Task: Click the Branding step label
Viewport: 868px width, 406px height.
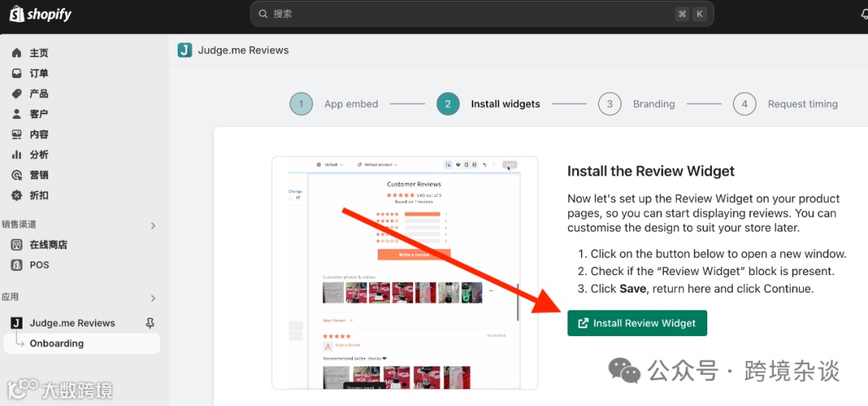Action: pyautogui.click(x=653, y=105)
